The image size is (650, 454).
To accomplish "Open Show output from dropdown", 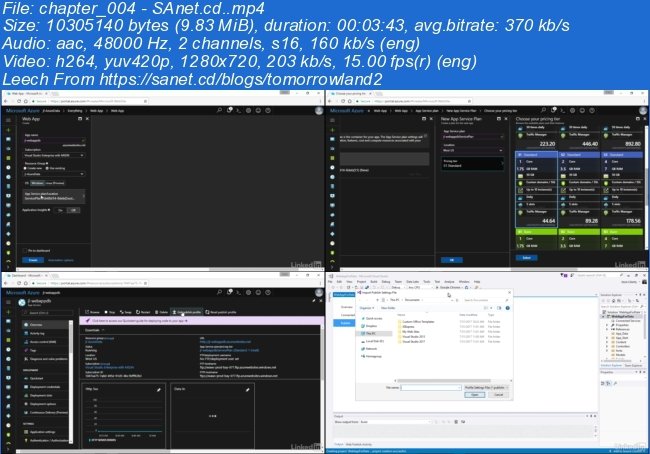I will [x=397, y=422].
